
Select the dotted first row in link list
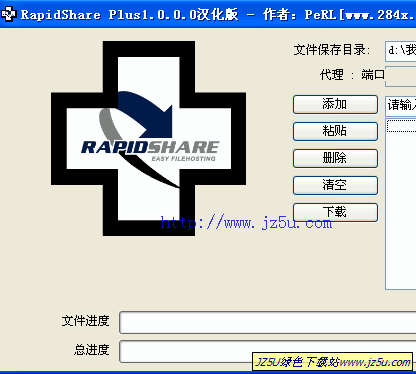[401, 126]
